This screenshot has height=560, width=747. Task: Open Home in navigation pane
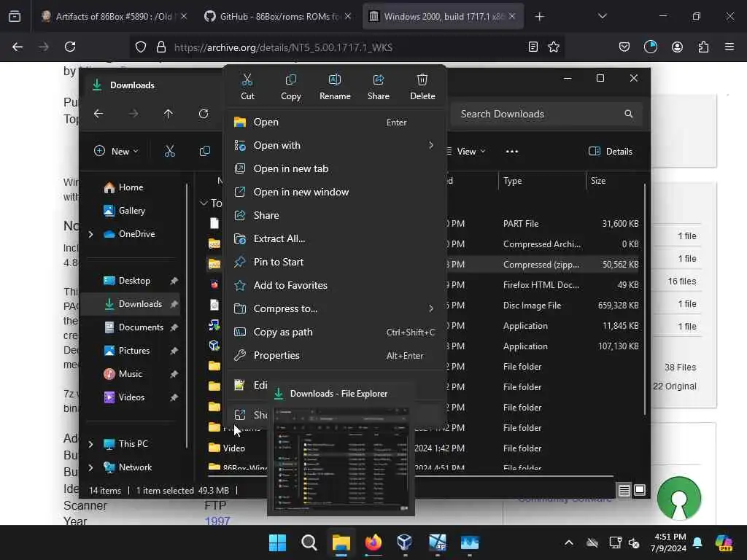(124, 187)
